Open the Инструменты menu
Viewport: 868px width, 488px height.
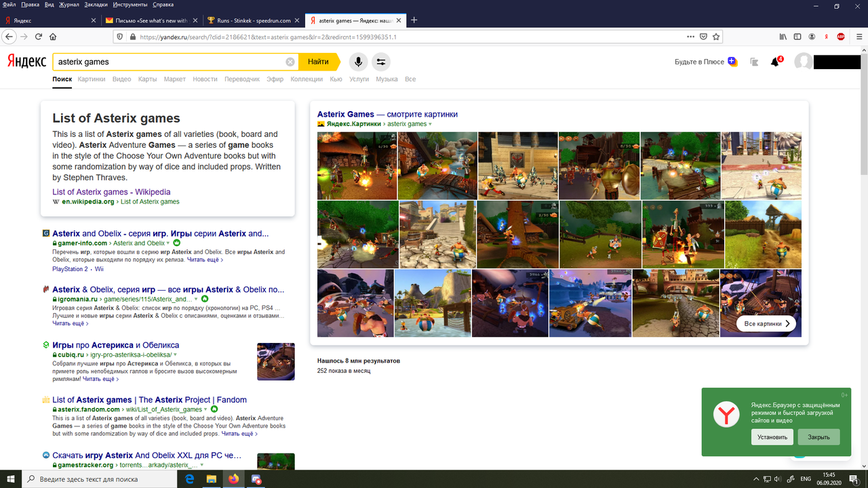click(x=130, y=5)
